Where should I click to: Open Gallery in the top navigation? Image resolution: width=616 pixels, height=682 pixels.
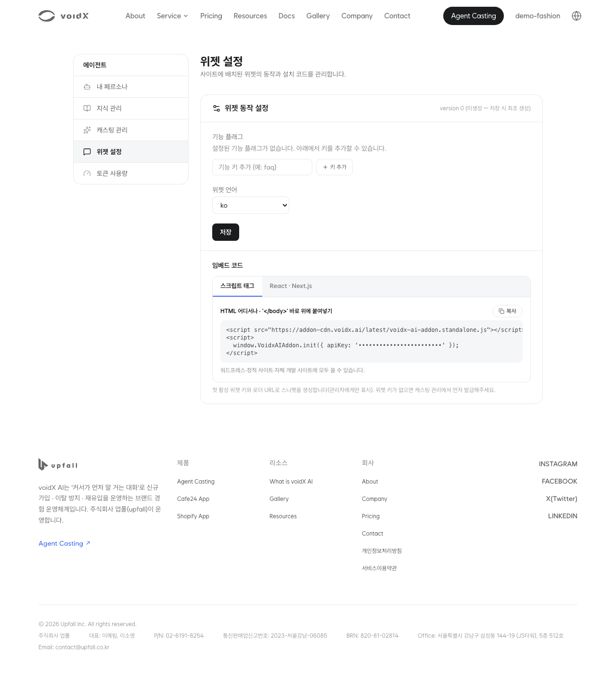[318, 16]
